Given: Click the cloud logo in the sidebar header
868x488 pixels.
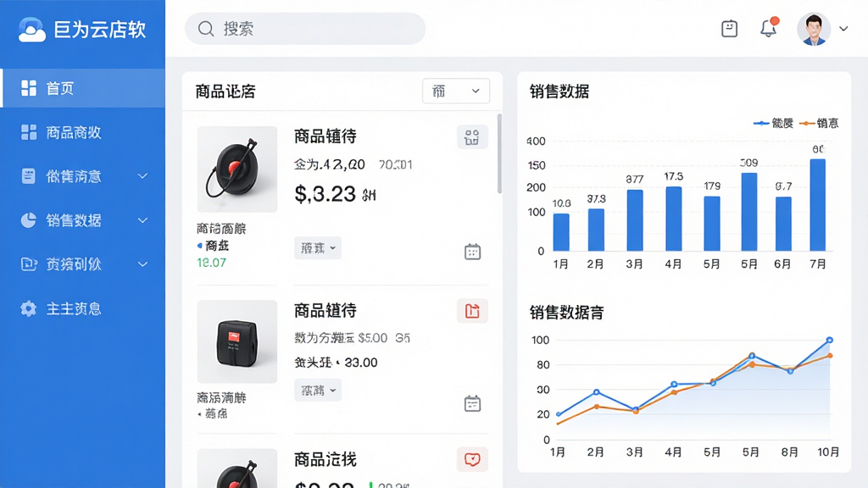Looking at the screenshot, I should click(x=31, y=30).
